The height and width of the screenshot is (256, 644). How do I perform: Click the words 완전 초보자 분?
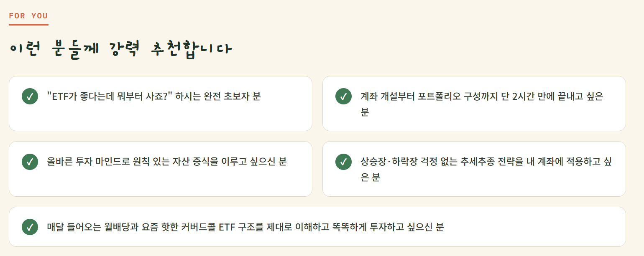pos(232,96)
